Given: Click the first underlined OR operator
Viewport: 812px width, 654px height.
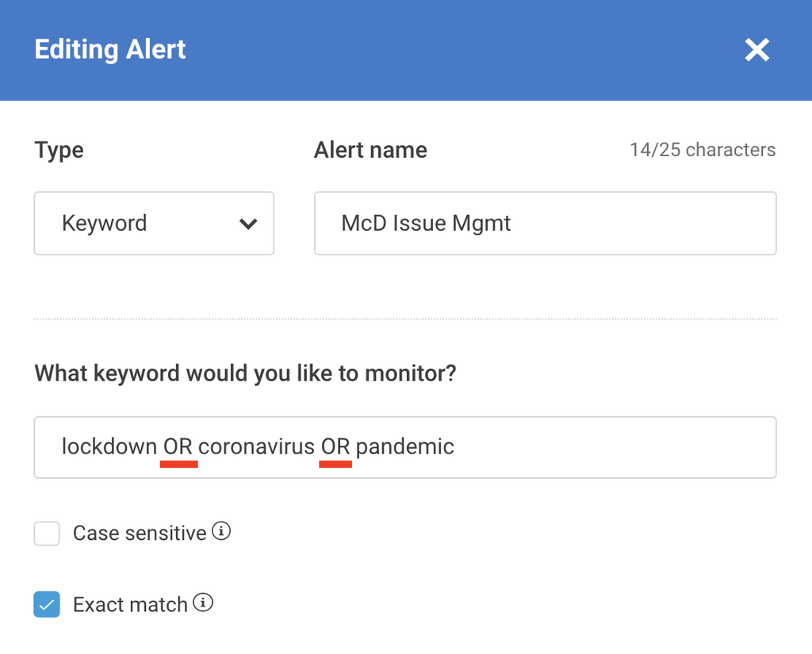Looking at the screenshot, I should click(x=178, y=446).
